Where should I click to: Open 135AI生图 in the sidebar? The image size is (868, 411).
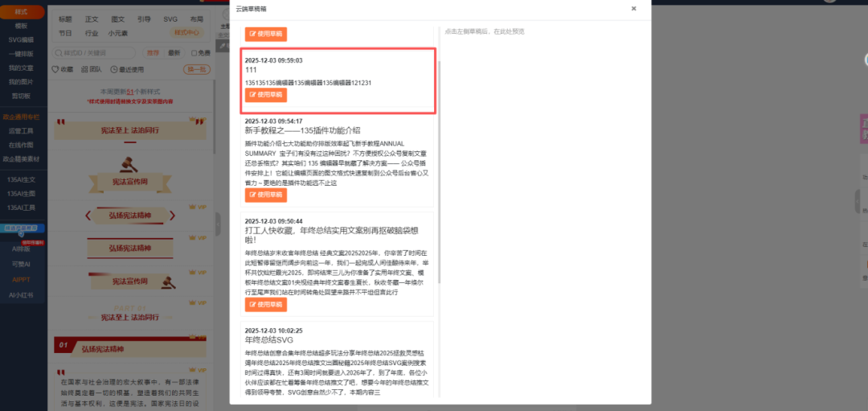(x=23, y=193)
